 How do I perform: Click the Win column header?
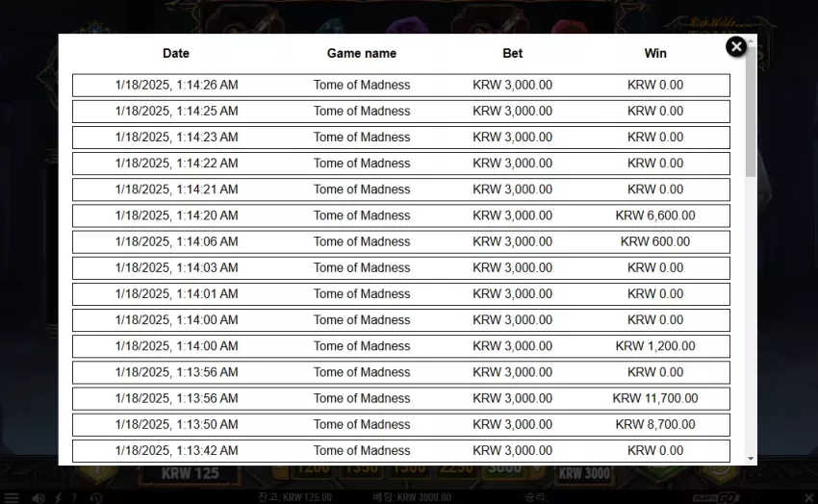655,53
